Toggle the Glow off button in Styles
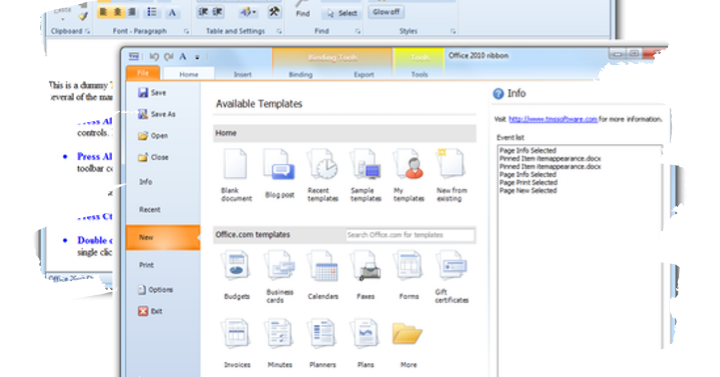 point(386,12)
